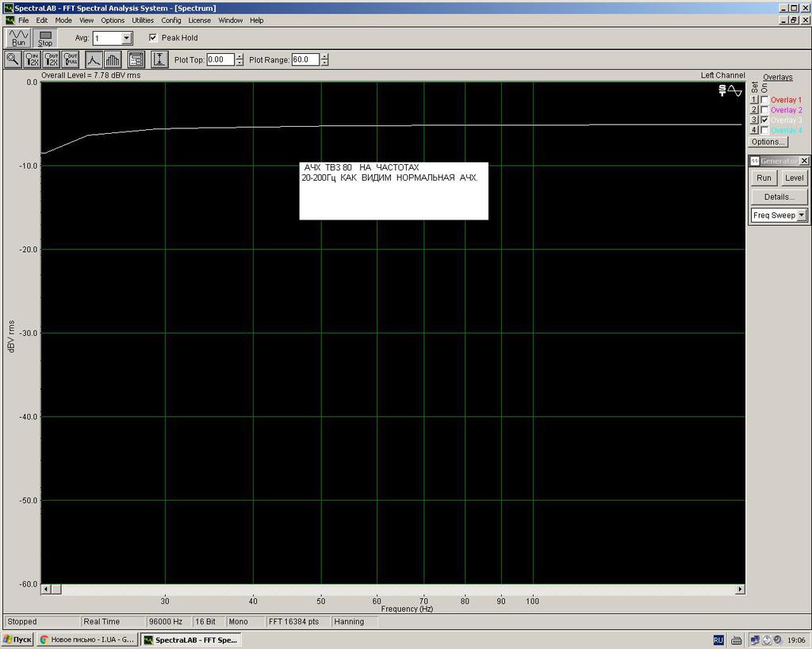812x649 pixels.
Task: Click the auto-range amplitude icon
Action: coord(159,59)
